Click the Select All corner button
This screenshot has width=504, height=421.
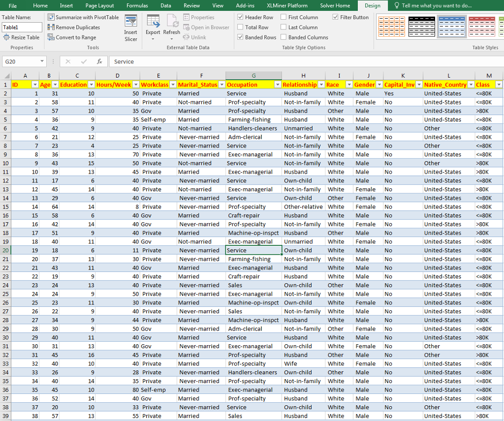click(7, 75)
